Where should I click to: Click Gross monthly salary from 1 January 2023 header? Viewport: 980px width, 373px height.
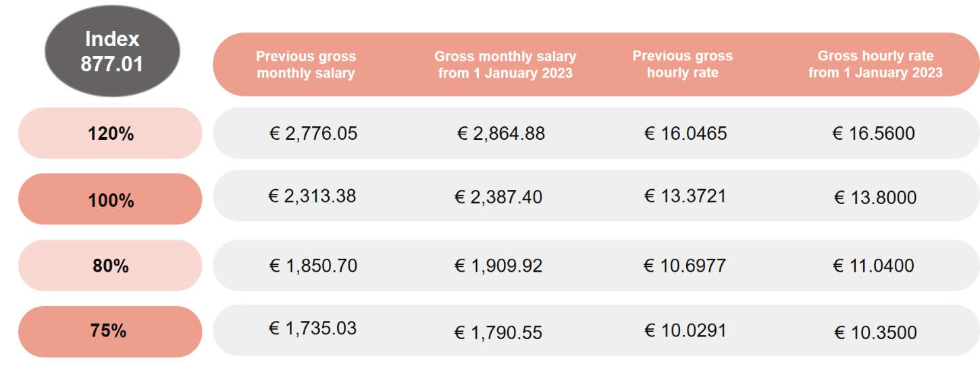click(x=505, y=65)
